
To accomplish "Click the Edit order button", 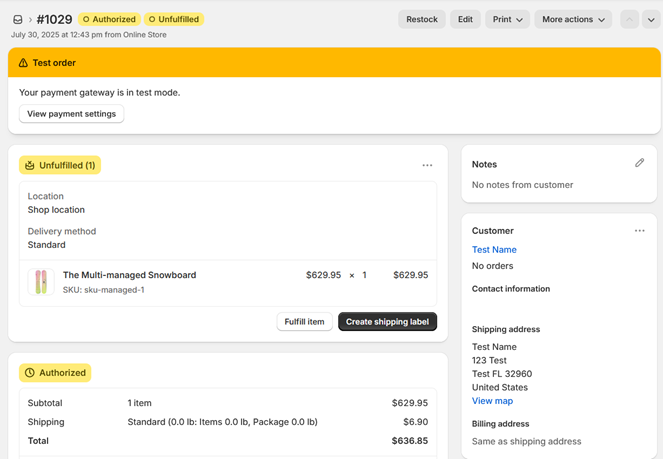I will (465, 19).
